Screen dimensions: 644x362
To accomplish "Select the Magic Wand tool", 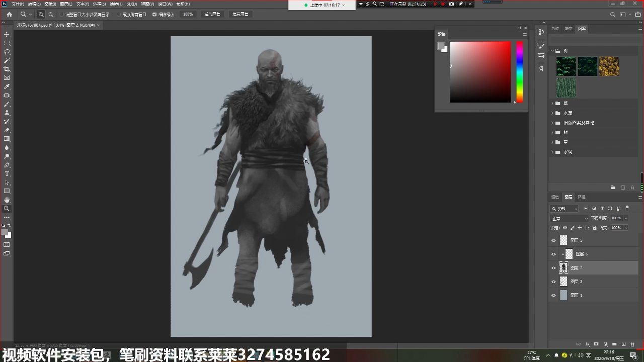I will (x=7, y=60).
